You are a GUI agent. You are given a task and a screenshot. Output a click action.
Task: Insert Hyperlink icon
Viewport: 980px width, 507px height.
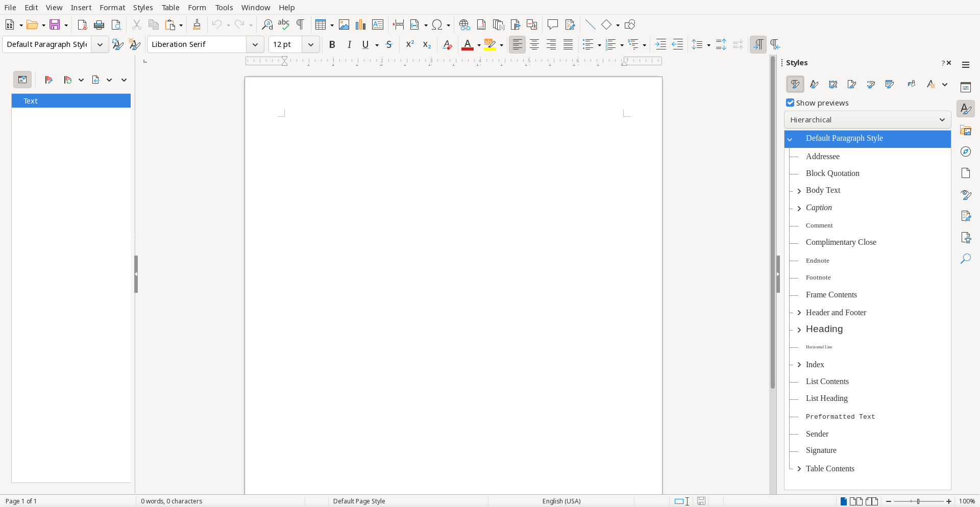pos(464,24)
